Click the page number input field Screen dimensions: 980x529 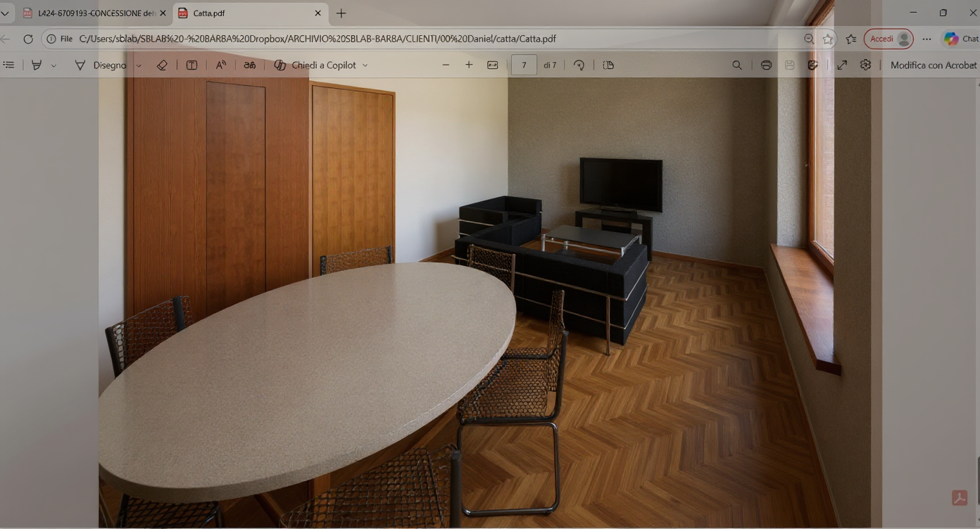[524, 65]
